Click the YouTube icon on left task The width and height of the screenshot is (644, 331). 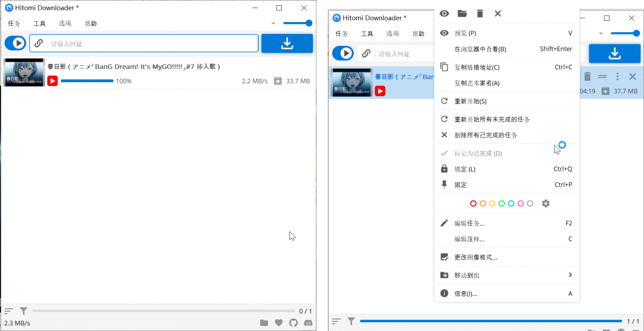[52, 81]
